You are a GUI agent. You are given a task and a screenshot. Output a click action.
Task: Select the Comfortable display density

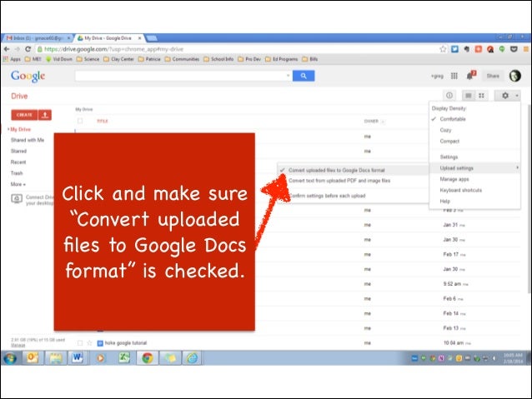tap(474, 119)
